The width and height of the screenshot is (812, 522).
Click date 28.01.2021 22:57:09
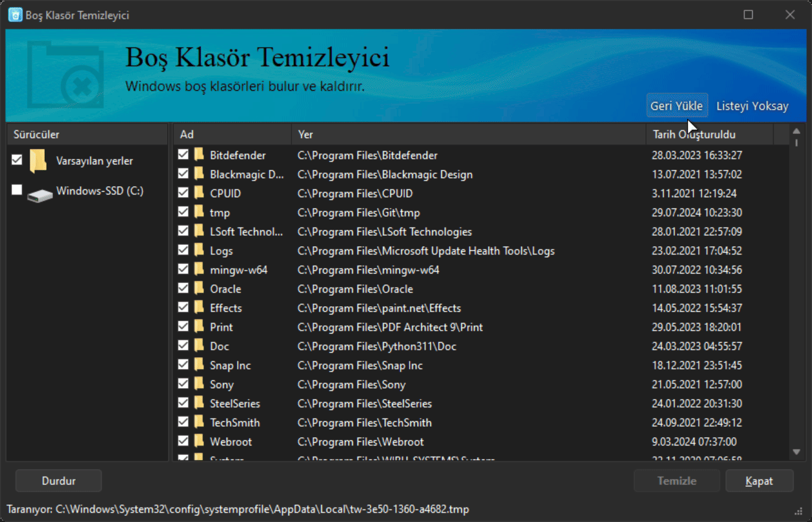[697, 232]
